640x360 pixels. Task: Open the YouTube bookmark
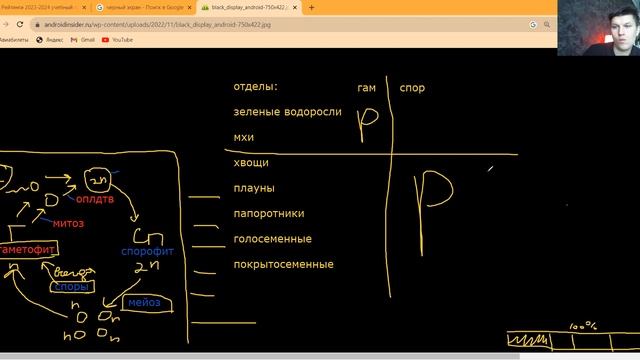click(x=118, y=40)
